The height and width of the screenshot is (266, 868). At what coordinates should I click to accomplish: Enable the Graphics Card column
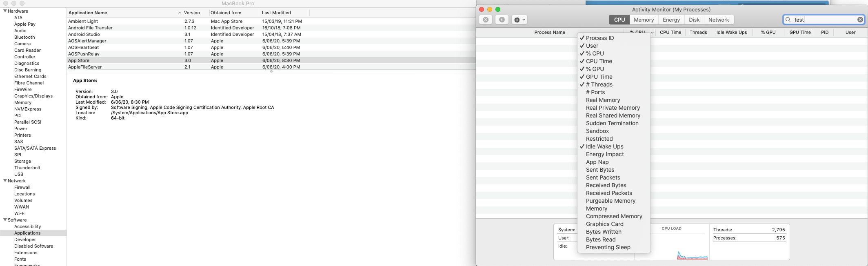click(x=614, y=224)
